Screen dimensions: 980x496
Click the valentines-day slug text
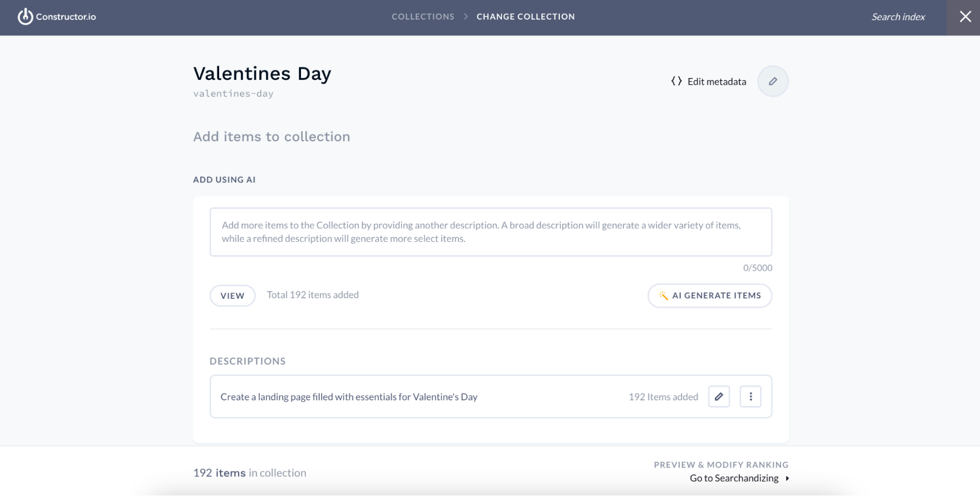[233, 94]
